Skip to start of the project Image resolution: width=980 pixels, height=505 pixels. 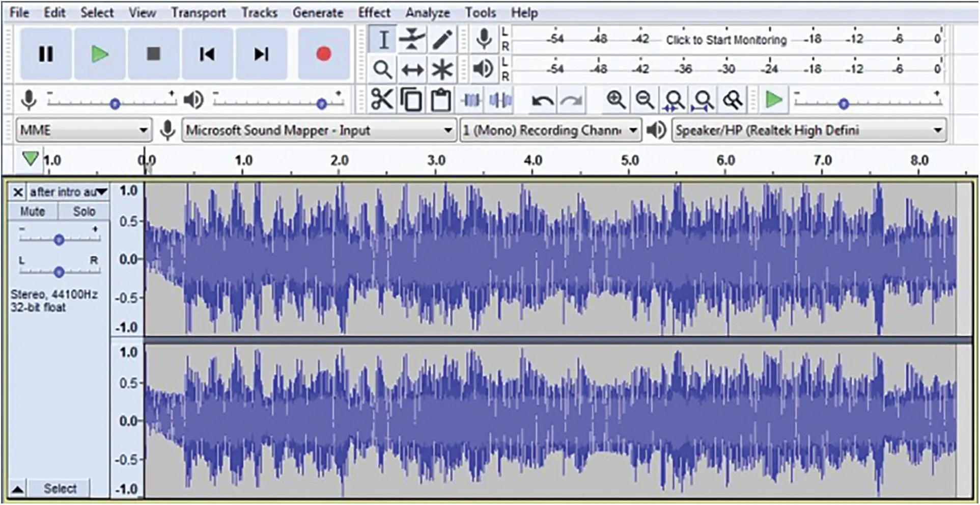(207, 54)
